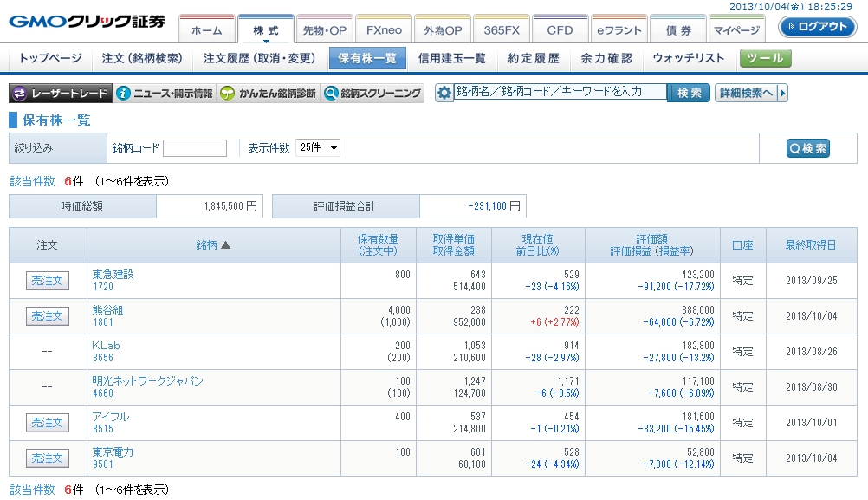Open the レーザートレード tool
This screenshot has height=500, width=868.
click(x=61, y=94)
